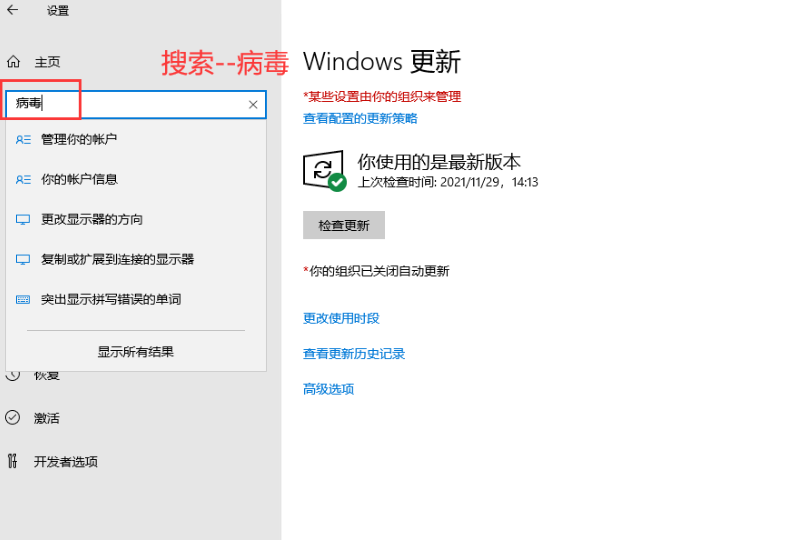Click the 你使用的是最新版本 status text
Image resolution: width=810 pixels, height=540 pixels.
point(439,162)
